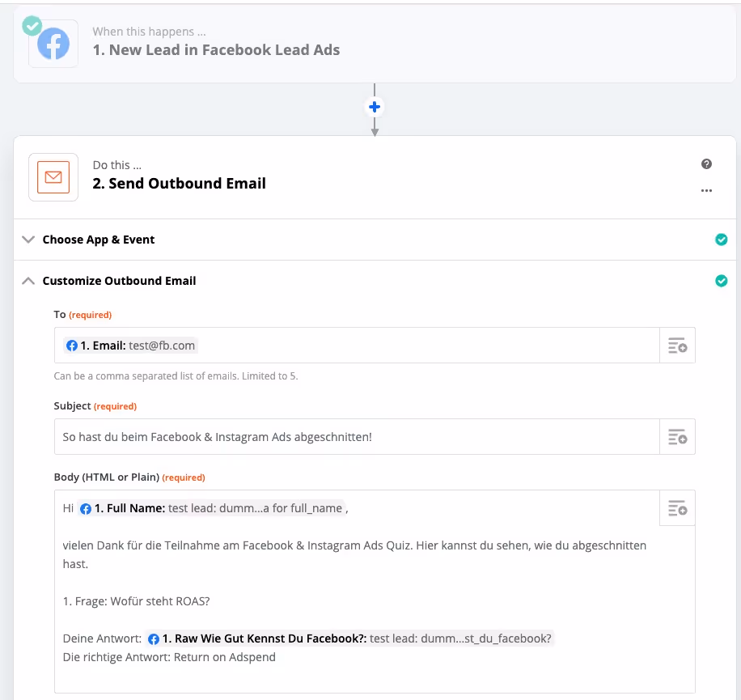Collapse the Customize Outbound Email section
This screenshot has height=700, width=741.
[x=375, y=281]
